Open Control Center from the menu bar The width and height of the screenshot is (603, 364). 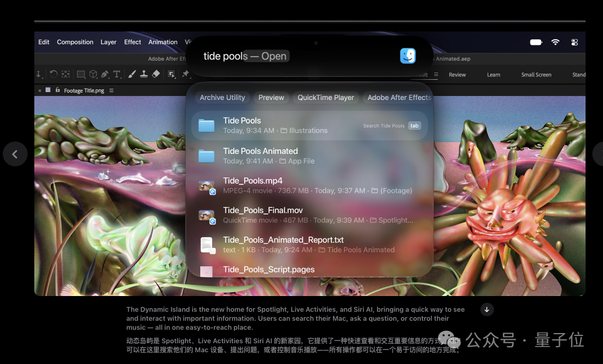click(574, 42)
